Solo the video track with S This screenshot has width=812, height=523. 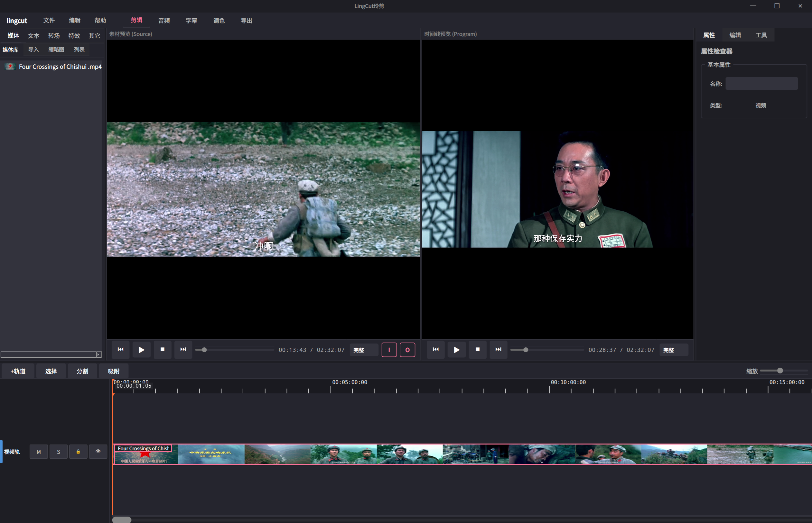coord(59,452)
